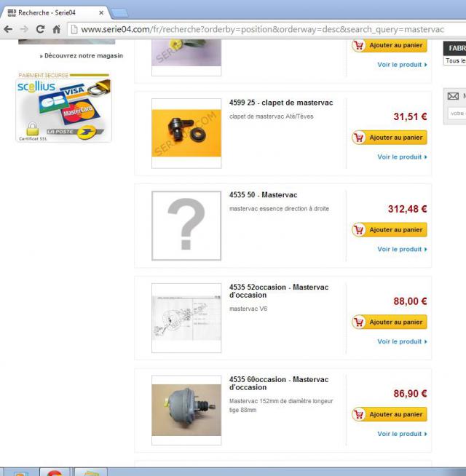Image resolution: width=466 pixels, height=476 pixels.
Task: Click the address bar URL
Action: 262,29
